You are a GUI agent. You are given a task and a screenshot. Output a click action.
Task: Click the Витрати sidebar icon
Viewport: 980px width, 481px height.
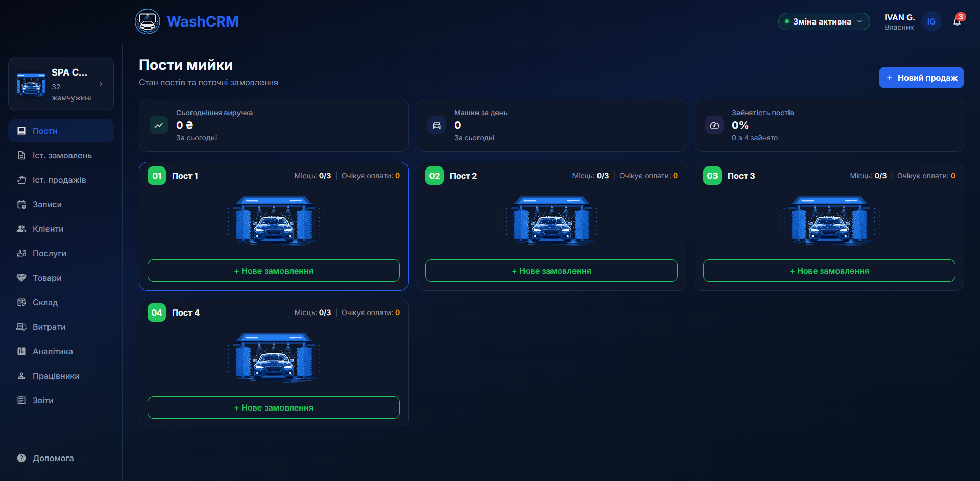(x=21, y=327)
